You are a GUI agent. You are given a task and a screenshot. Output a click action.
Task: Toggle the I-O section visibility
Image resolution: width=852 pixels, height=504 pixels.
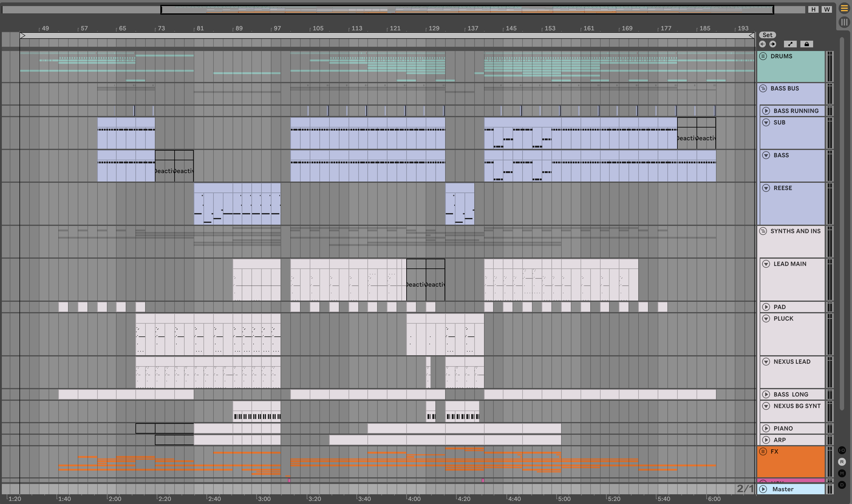point(842,450)
